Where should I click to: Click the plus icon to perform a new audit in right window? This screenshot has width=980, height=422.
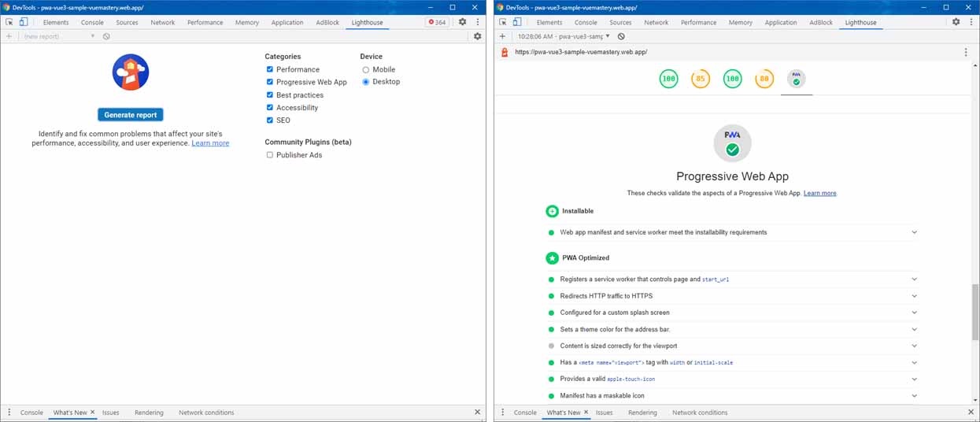pos(502,36)
